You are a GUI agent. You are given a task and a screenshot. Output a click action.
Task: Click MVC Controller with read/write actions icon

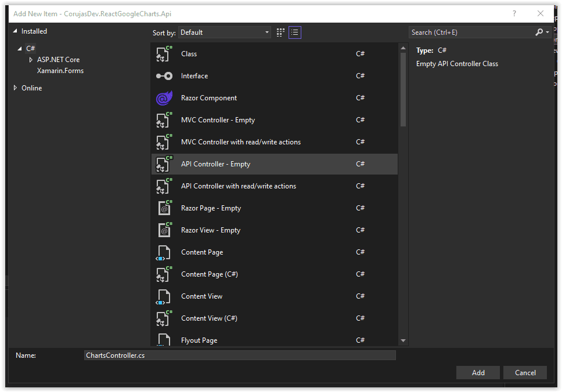(164, 142)
